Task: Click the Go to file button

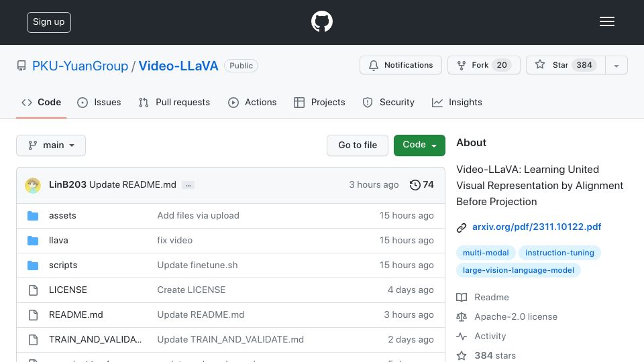Action: (x=358, y=145)
